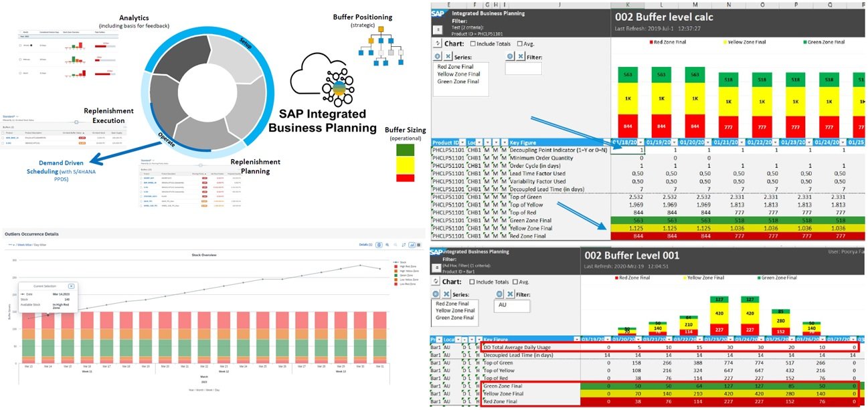Click Green Zone legend item in Stock Overview
Screen dimensions: 868x410
click(x=404, y=276)
